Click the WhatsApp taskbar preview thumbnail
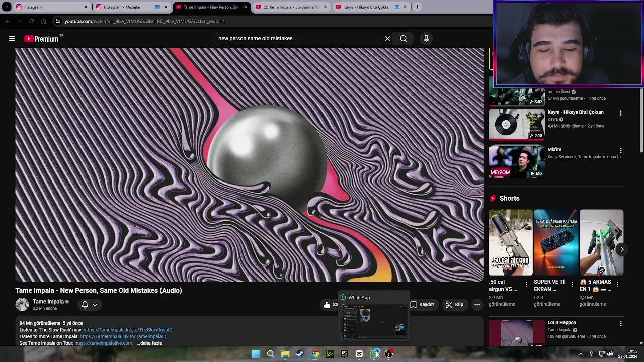The image size is (644, 362). point(373,320)
